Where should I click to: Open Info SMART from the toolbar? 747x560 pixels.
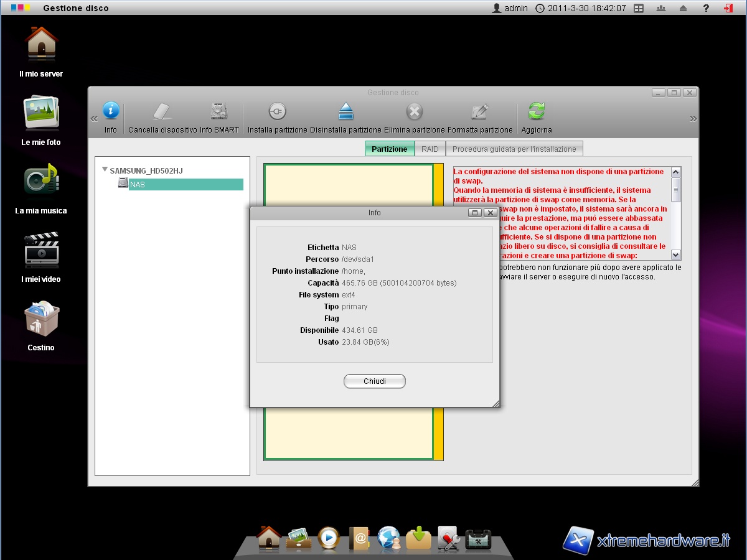tap(219, 112)
